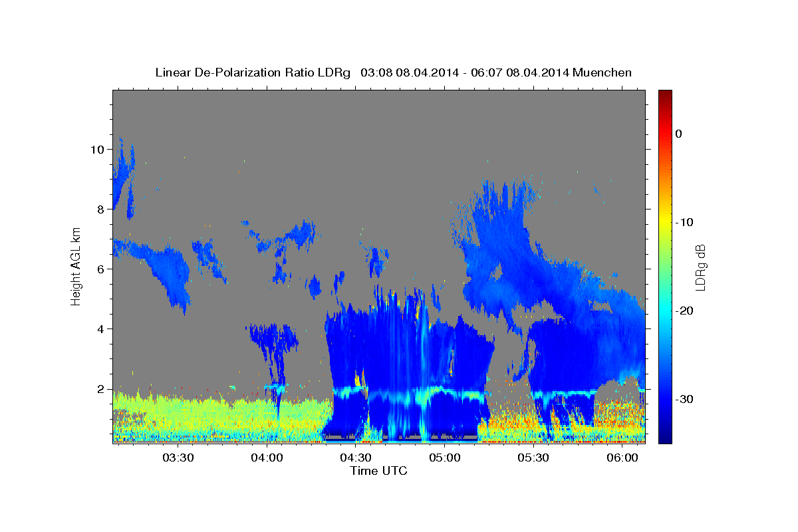Click the 03:30 time tick label
Screen dimensions: 798x532
178,458
